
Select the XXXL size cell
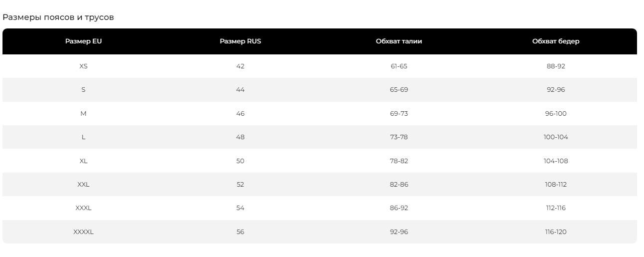[83, 208]
